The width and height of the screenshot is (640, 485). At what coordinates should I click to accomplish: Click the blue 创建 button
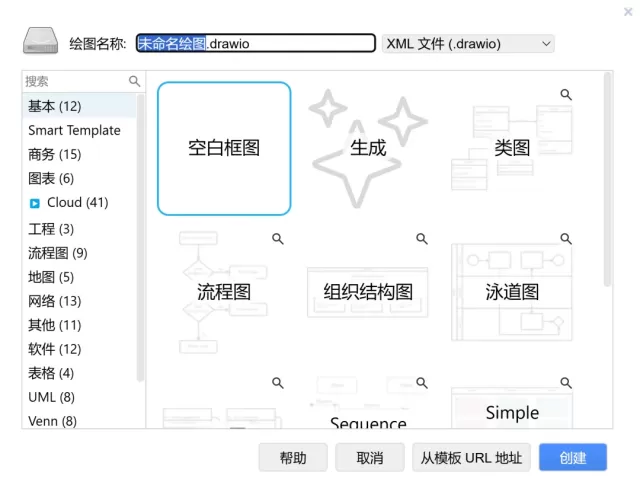[573, 457]
